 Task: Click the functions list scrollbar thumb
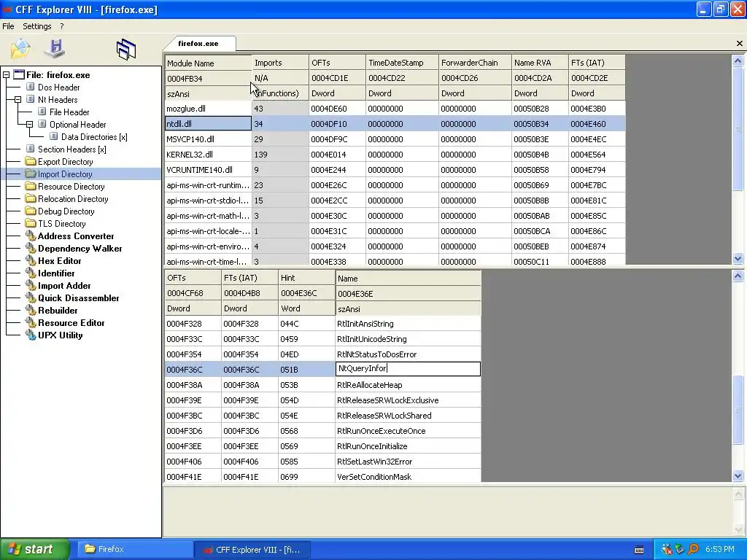(x=738, y=411)
